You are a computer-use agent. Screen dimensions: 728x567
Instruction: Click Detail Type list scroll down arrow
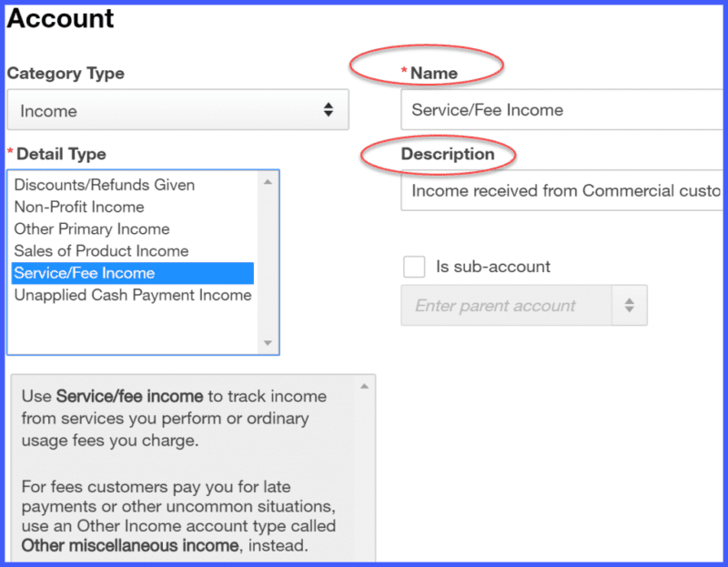tap(268, 343)
